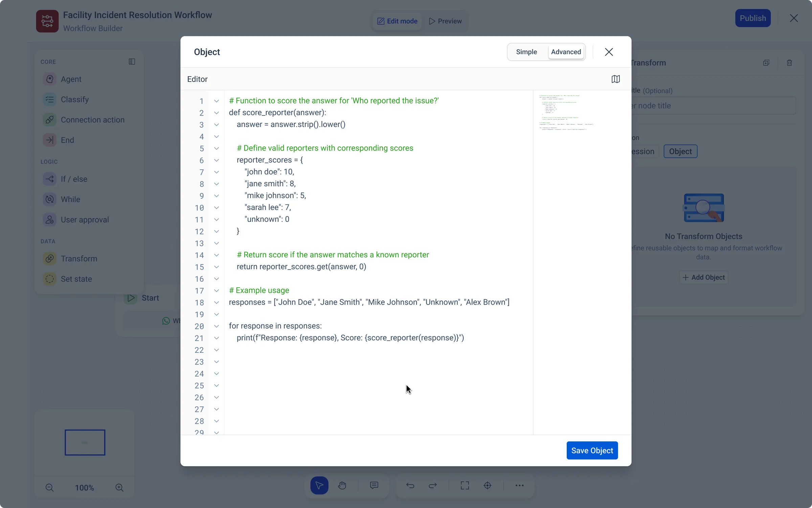Click the Agent node icon

coord(49,79)
